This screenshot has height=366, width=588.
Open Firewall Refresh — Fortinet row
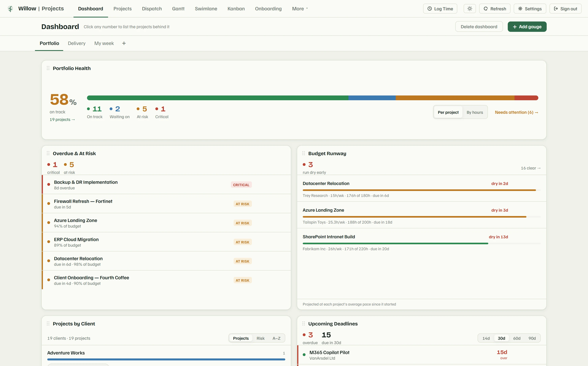click(166, 204)
